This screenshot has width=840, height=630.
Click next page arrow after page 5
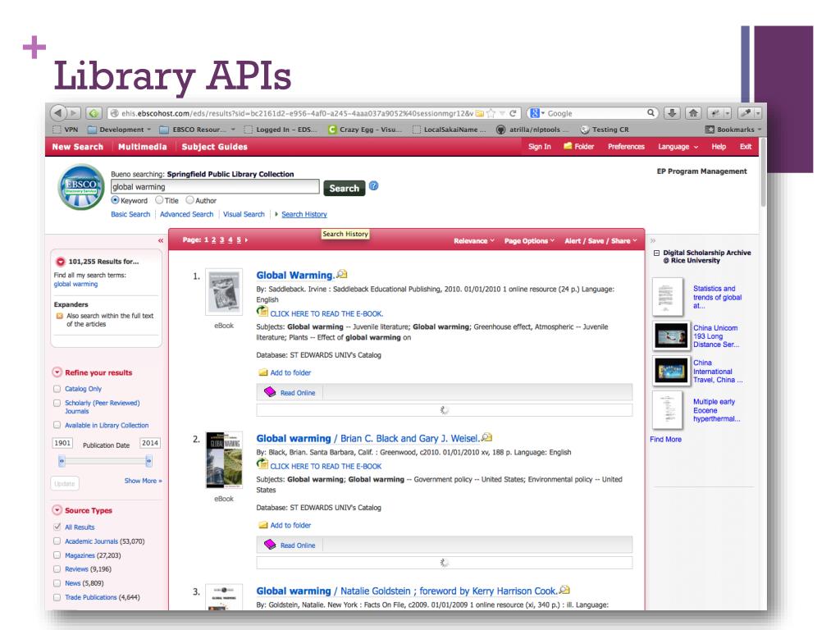[246, 240]
